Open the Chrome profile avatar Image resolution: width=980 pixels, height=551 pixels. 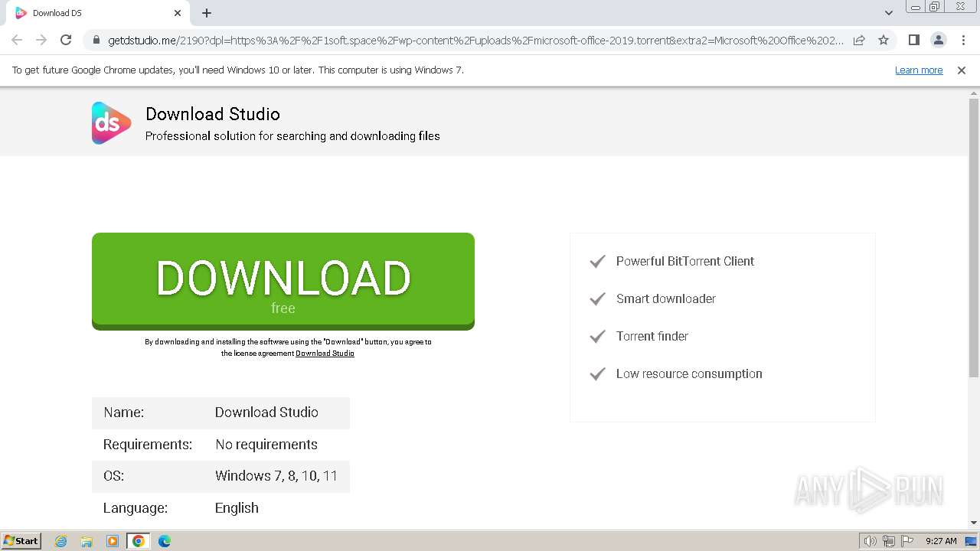point(938,40)
